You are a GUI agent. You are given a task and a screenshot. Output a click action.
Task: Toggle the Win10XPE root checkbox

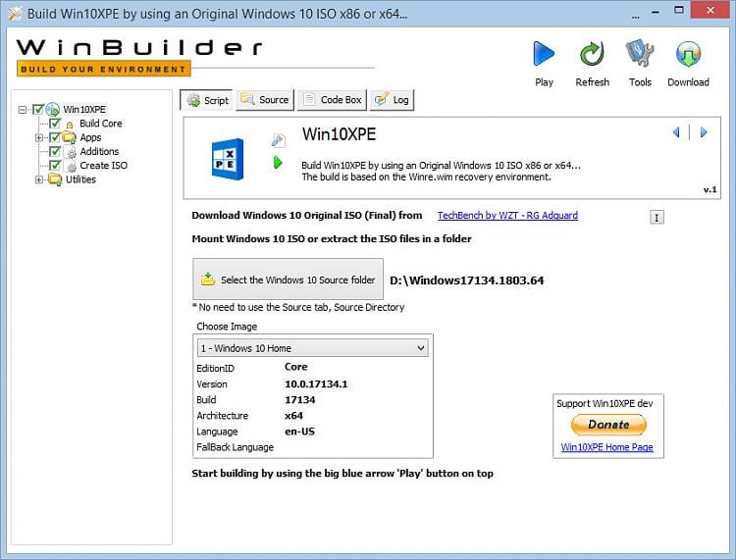38,110
